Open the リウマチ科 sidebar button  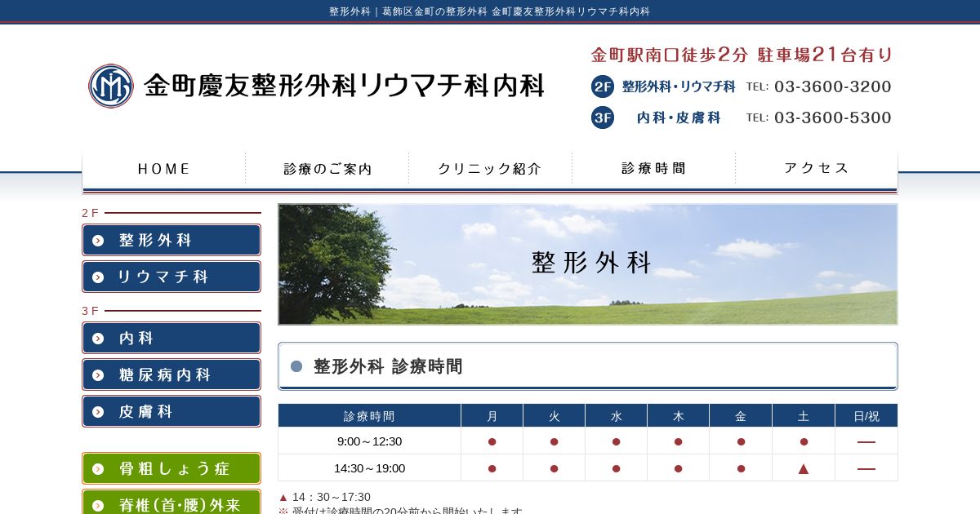[171, 277]
